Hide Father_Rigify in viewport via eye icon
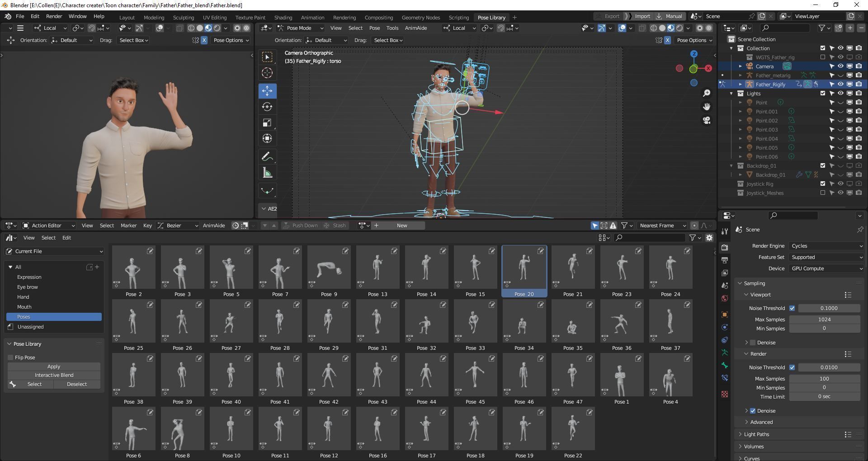The height and width of the screenshot is (461, 868). pos(840,84)
